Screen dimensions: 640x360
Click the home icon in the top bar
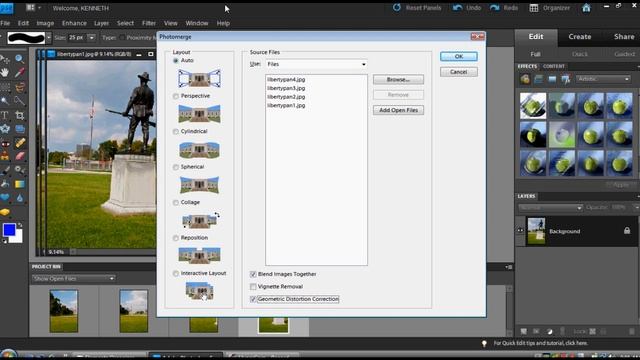(586, 8)
